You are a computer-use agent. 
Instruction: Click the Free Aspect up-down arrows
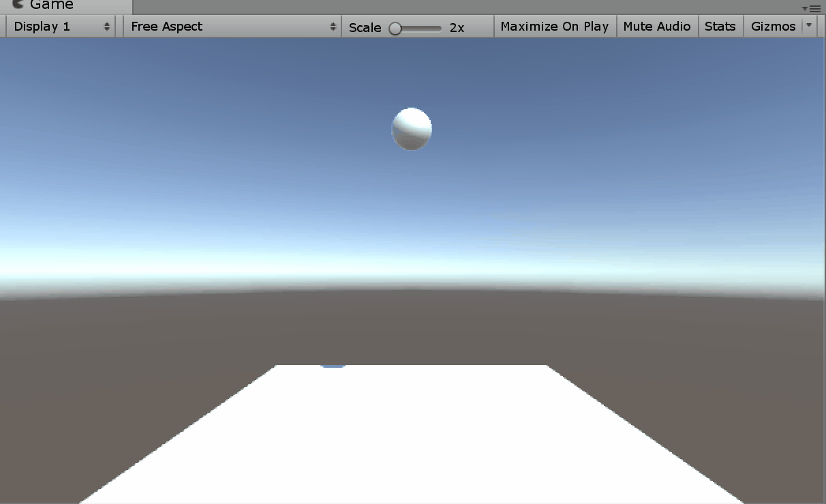(333, 27)
